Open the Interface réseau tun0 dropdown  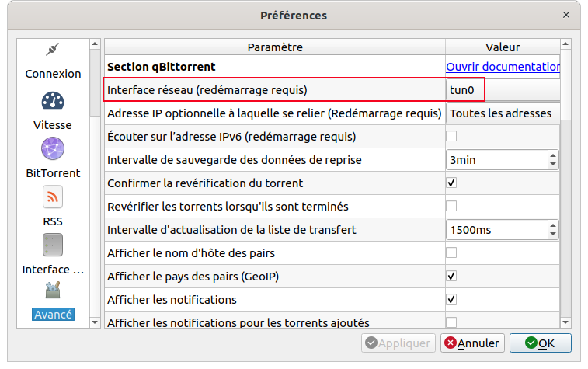tap(503, 90)
